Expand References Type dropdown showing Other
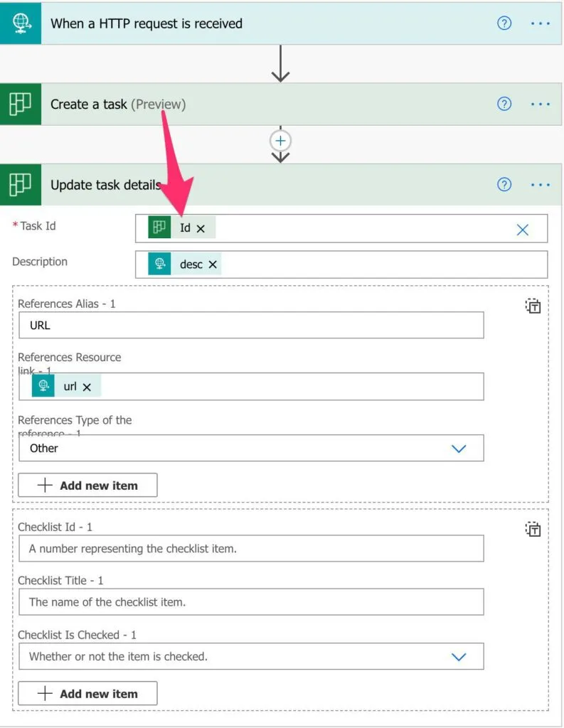This screenshot has width=564, height=728. [x=459, y=449]
